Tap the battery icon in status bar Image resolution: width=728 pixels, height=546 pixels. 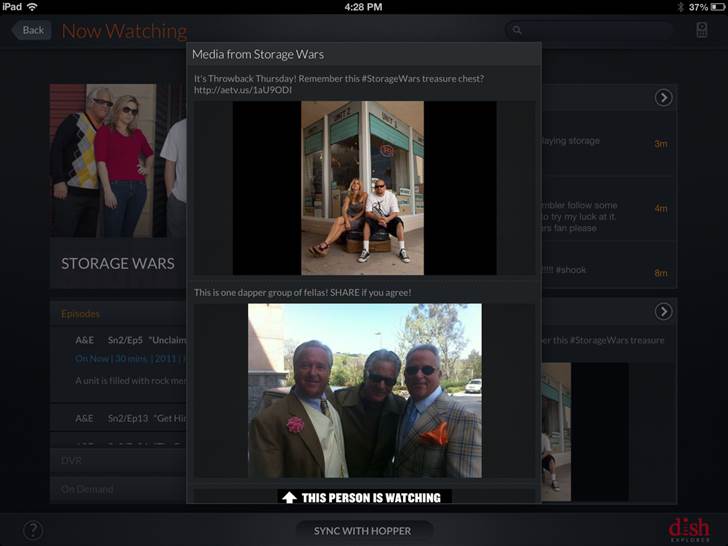coord(713,6)
